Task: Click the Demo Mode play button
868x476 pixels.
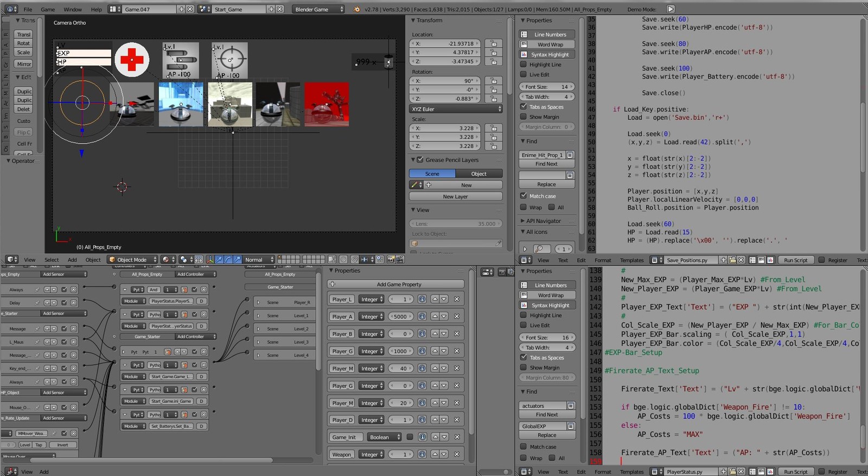Action: tap(671, 9)
